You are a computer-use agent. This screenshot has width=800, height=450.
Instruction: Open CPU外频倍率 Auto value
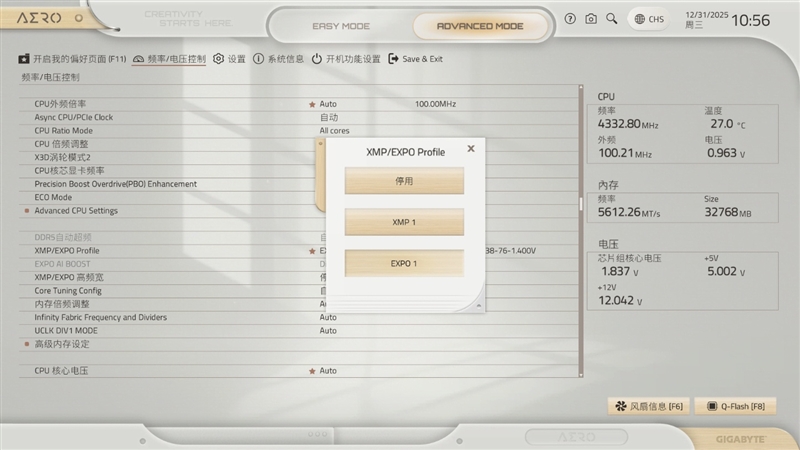coord(328,104)
